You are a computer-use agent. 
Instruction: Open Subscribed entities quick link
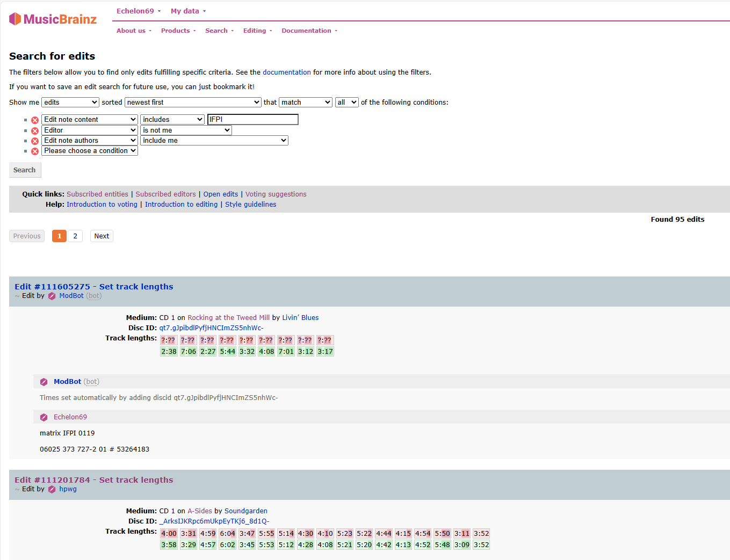[97, 194]
